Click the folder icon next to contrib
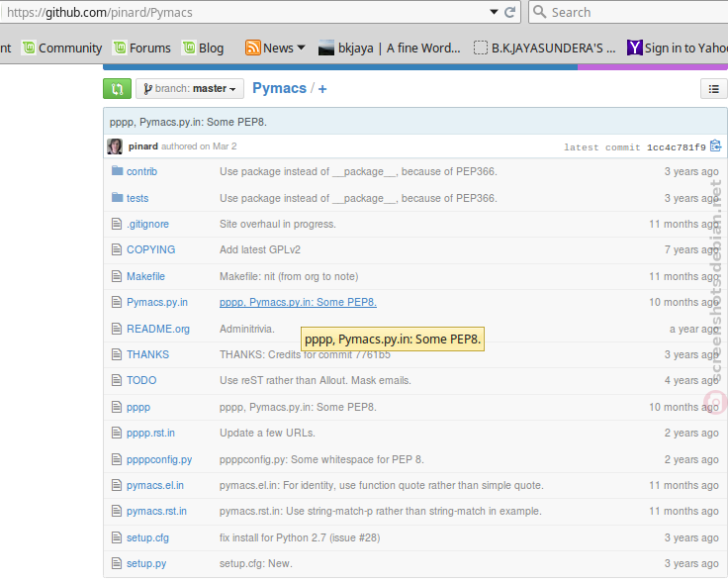Image resolution: width=728 pixels, height=583 pixels. click(x=117, y=170)
